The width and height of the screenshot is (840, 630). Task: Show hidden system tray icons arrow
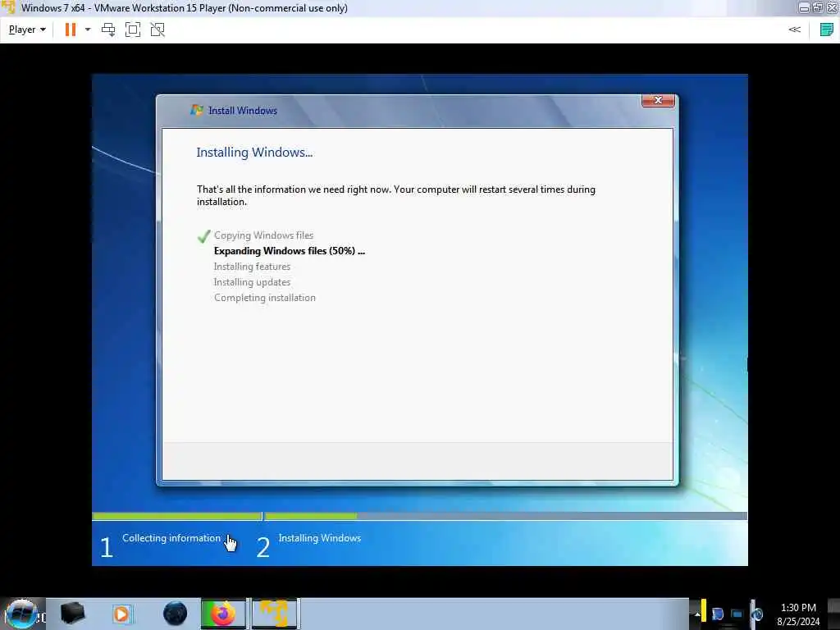coord(697,614)
